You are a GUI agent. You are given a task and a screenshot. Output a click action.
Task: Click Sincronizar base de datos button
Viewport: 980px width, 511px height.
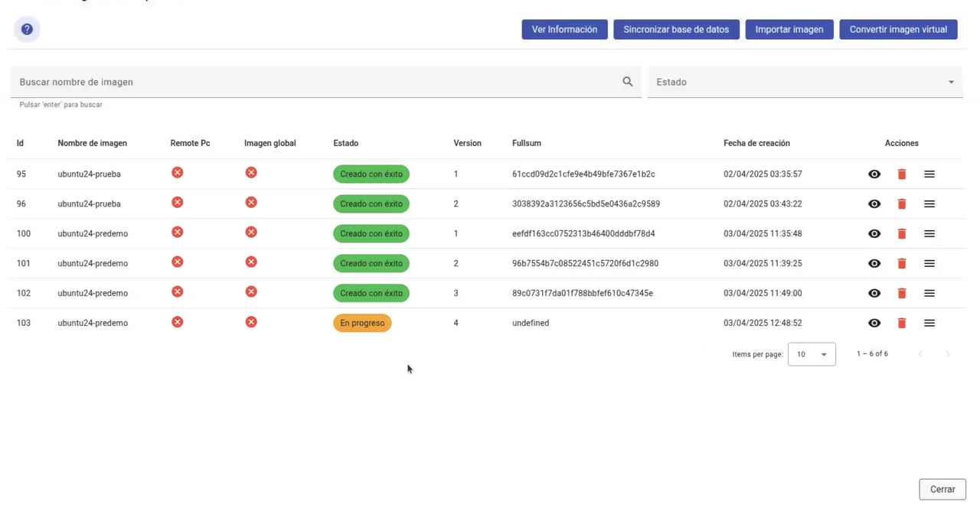pyautogui.click(x=676, y=30)
